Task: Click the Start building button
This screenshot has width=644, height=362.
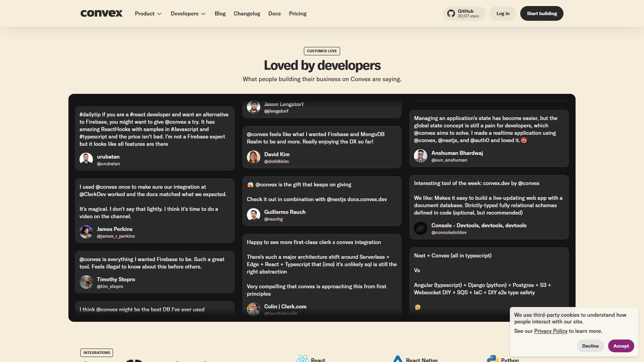Action: (542, 13)
